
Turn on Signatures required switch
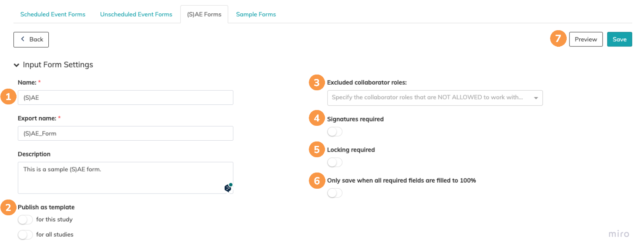[335, 132]
